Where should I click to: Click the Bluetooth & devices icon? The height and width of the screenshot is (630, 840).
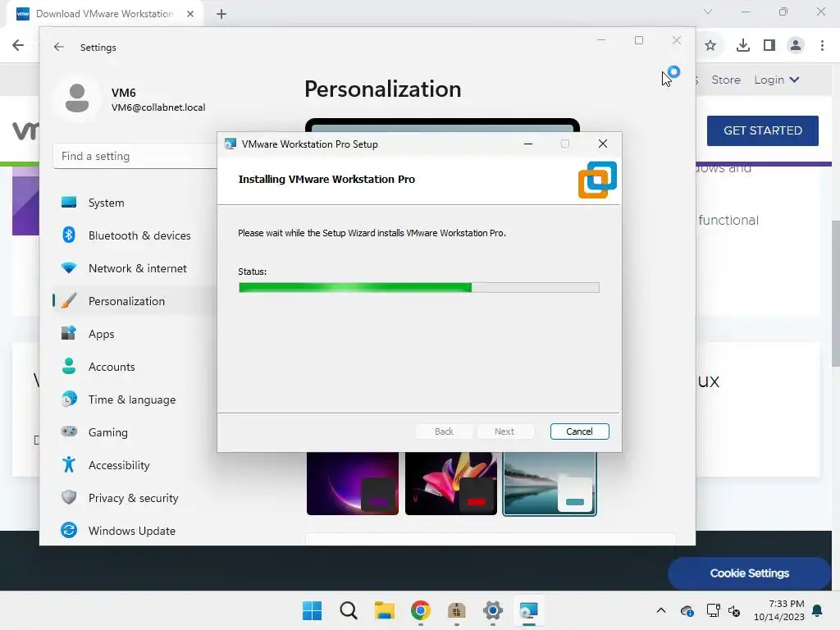69,235
